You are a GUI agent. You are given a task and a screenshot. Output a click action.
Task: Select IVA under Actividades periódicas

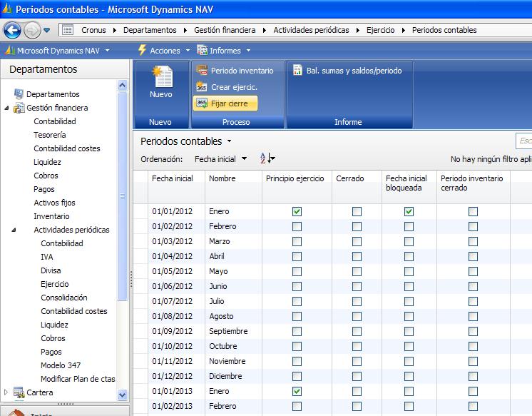pos(47,257)
